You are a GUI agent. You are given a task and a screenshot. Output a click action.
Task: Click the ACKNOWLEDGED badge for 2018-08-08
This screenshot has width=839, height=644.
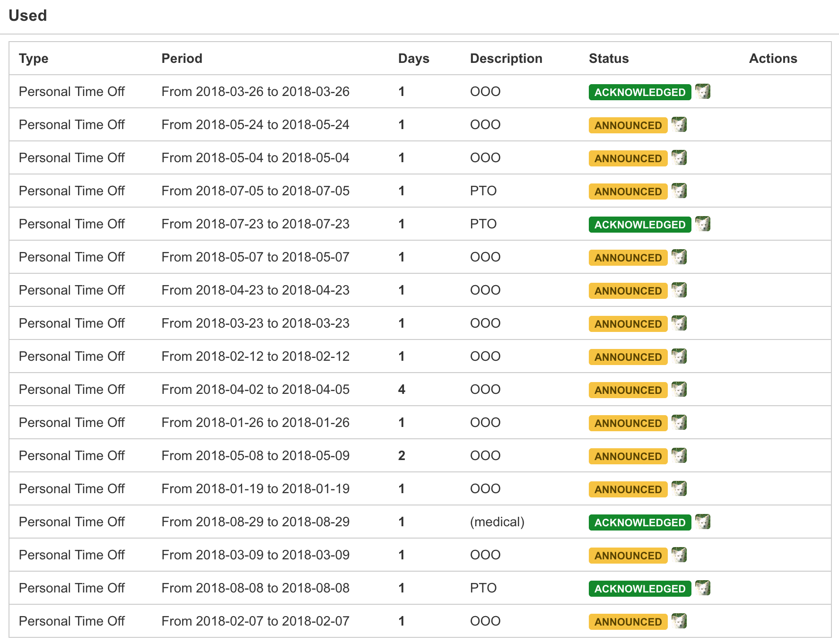pyautogui.click(x=640, y=589)
